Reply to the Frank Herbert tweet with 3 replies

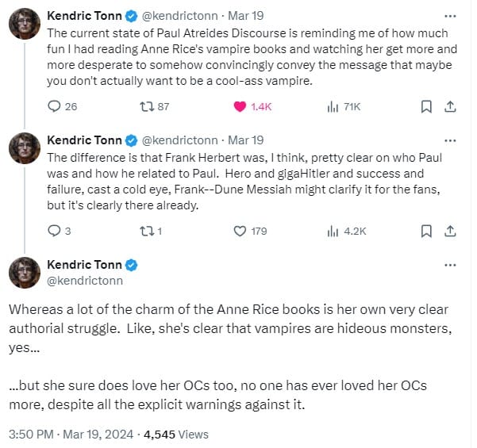point(60,231)
